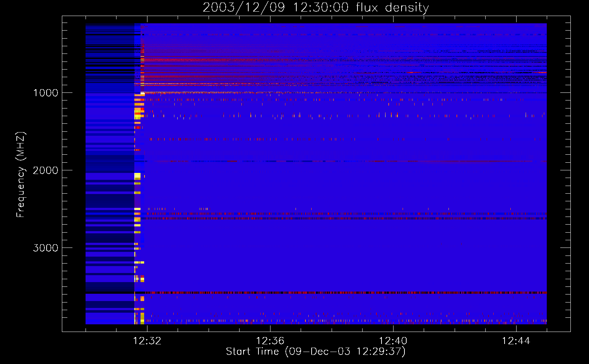Click the plot title '2003/12/09 12:30:00 flux density'
The width and height of the screenshot is (589, 364).
pyautogui.click(x=316, y=8)
